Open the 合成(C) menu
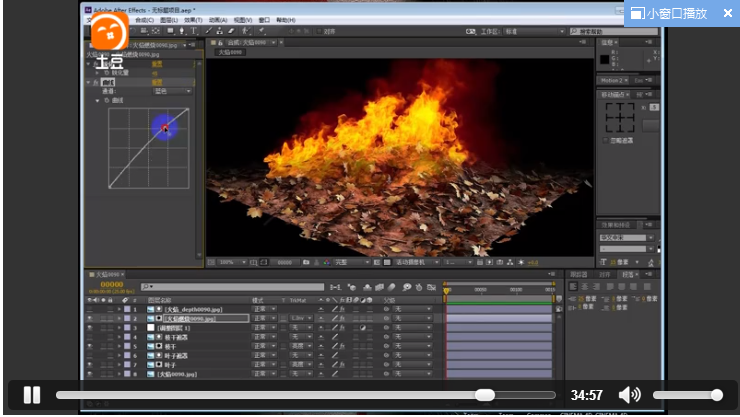Screen dimensions: 740x417 (x=144, y=20)
